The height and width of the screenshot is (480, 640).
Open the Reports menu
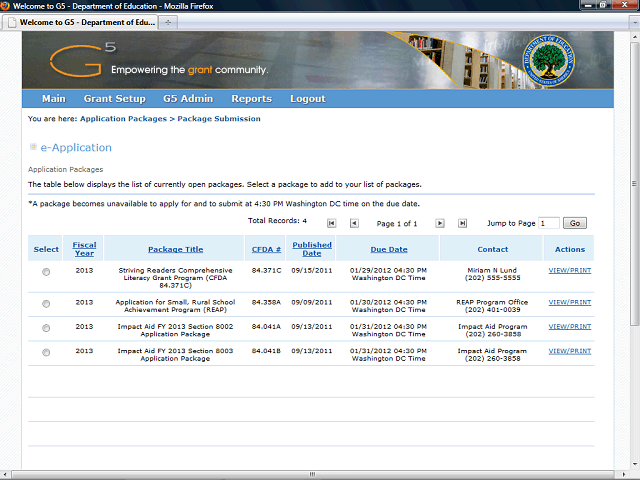(x=251, y=99)
